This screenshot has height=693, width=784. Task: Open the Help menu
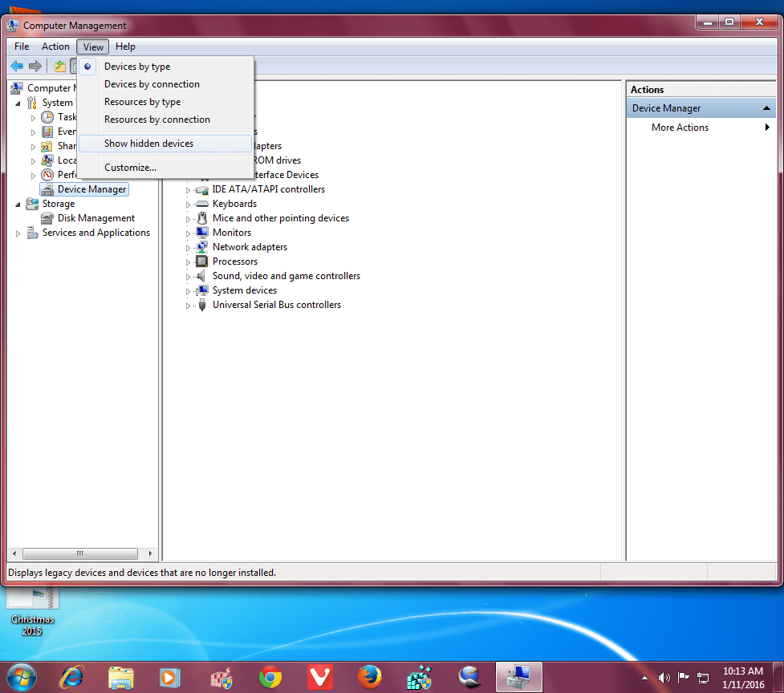125,46
